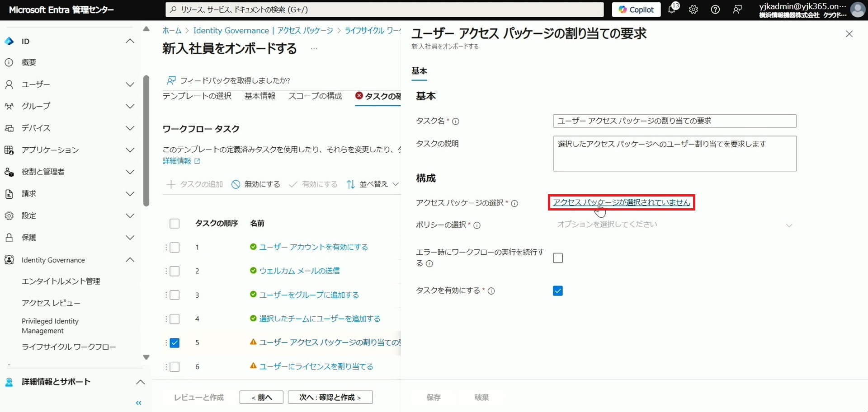The image size is (868, 412).
Task: Click the デバイス icon in sidebar
Action: 9,128
